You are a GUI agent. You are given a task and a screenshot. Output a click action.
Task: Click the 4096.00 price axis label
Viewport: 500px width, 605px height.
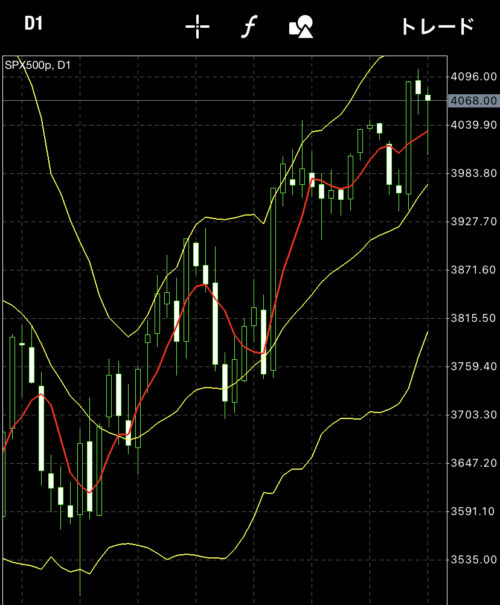(474, 77)
